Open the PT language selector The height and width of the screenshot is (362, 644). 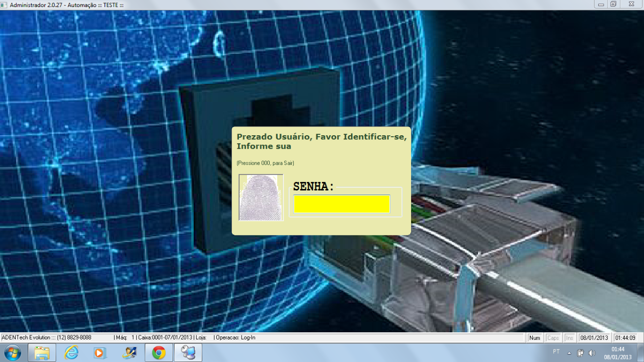pyautogui.click(x=556, y=351)
